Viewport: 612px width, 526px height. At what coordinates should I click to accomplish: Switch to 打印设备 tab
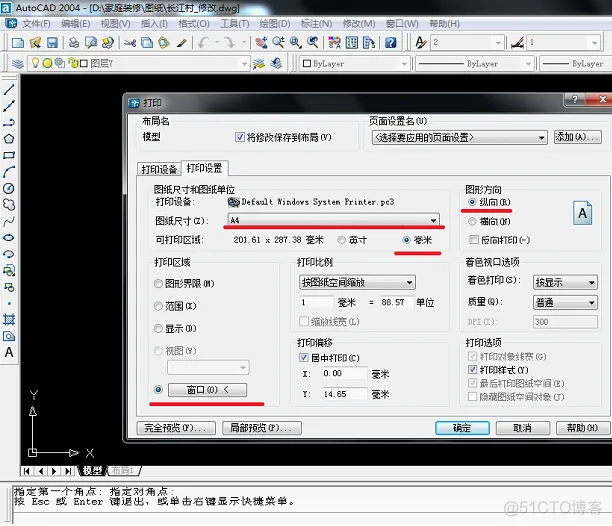pyautogui.click(x=159, y=169)
